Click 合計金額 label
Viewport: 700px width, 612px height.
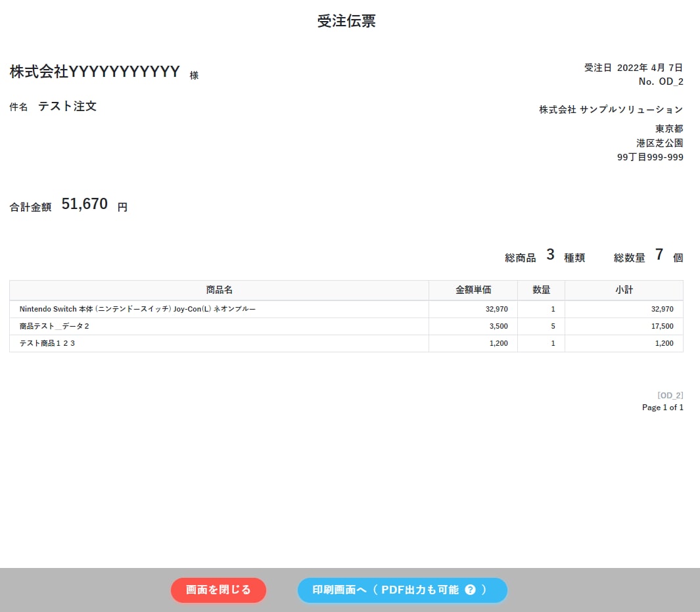coord(30,207)
